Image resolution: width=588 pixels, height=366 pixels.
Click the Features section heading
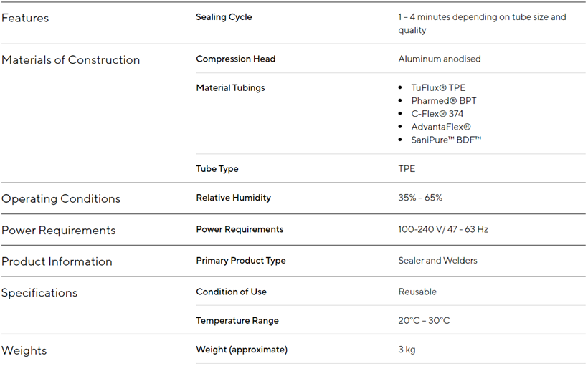(25, 18)
